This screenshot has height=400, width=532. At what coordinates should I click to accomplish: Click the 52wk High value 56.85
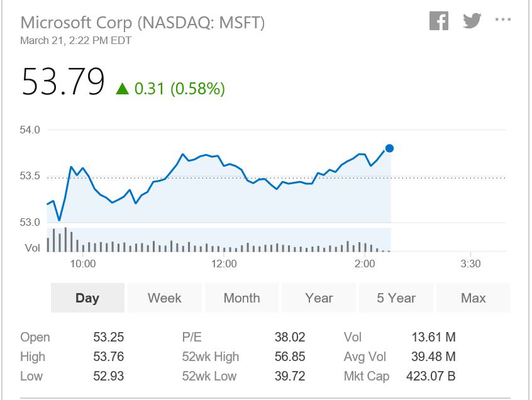(290, 357)
